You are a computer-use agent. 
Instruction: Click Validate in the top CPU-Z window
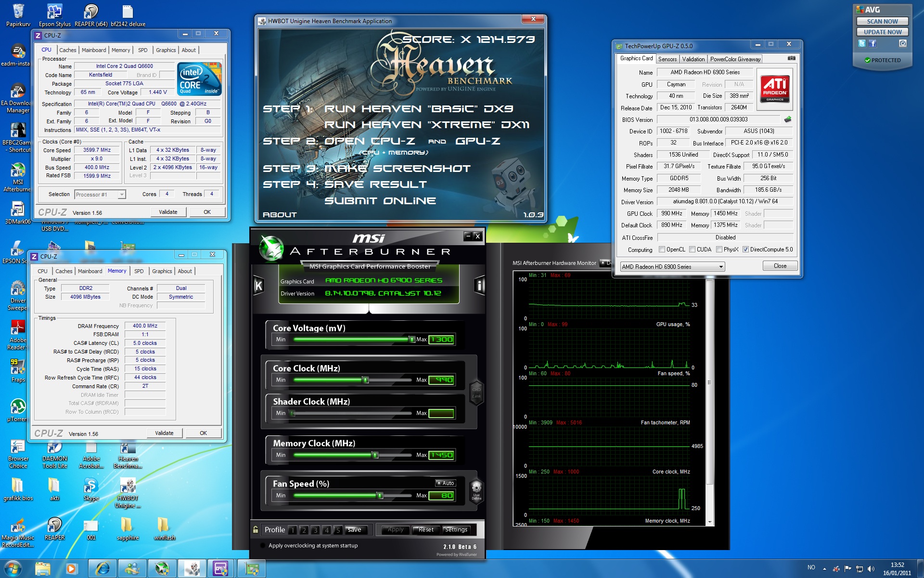point(168,212)
